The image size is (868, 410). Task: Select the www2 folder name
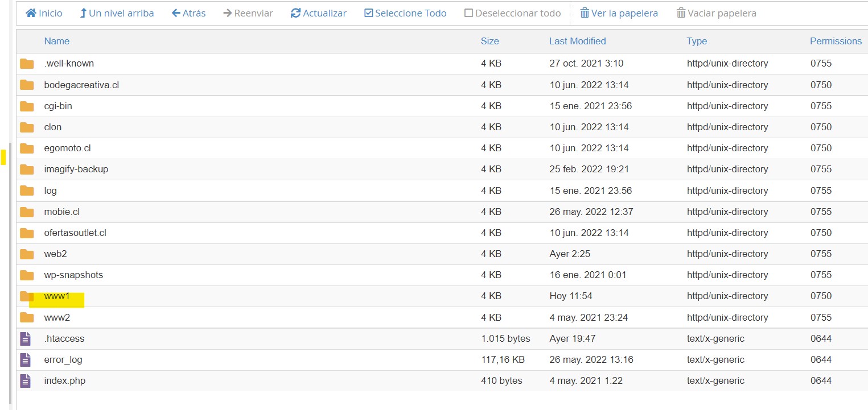[57, 317]
